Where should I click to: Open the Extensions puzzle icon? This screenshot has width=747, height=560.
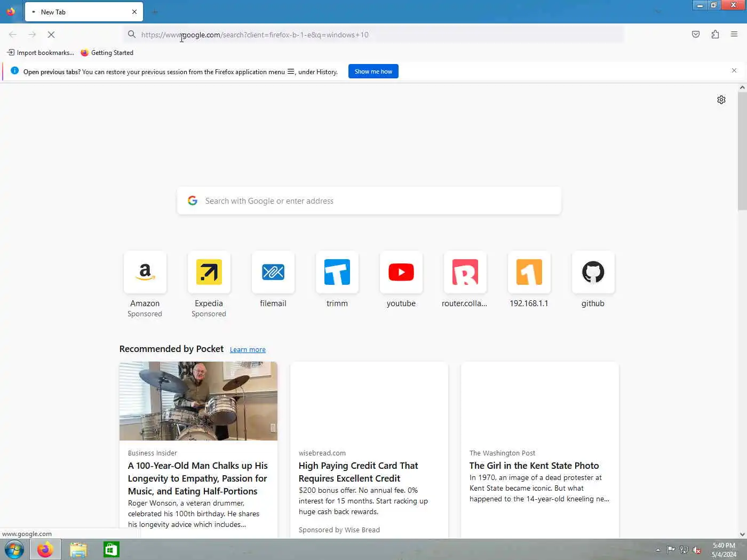pyautogui.click(x=715, y=35)
